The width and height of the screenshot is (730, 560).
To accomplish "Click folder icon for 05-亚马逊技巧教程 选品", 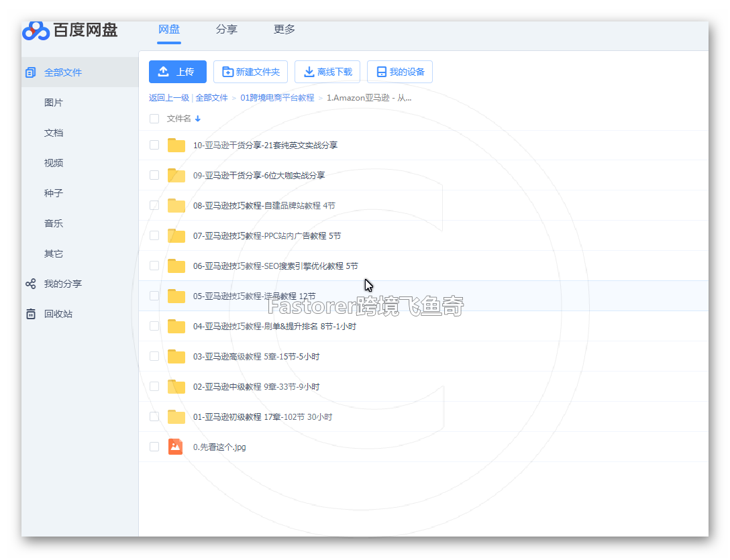I will click(176, 296).
